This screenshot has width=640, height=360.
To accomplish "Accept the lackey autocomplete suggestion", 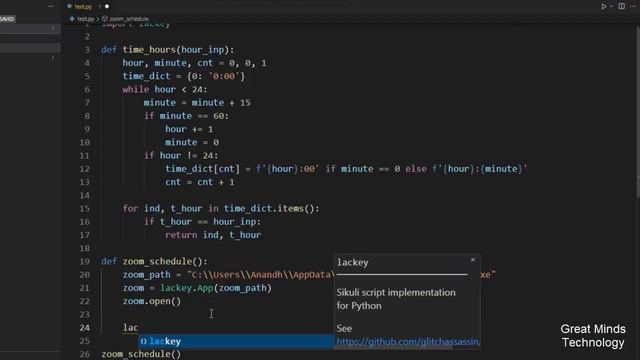I will coord(236,341).
